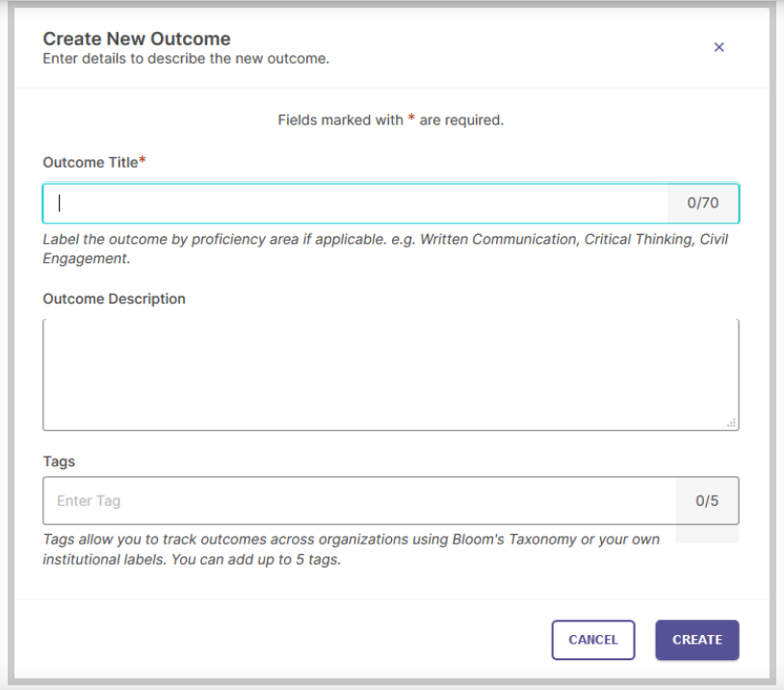
Task: Click the Outcome Title field label
Action: [91, 162]
